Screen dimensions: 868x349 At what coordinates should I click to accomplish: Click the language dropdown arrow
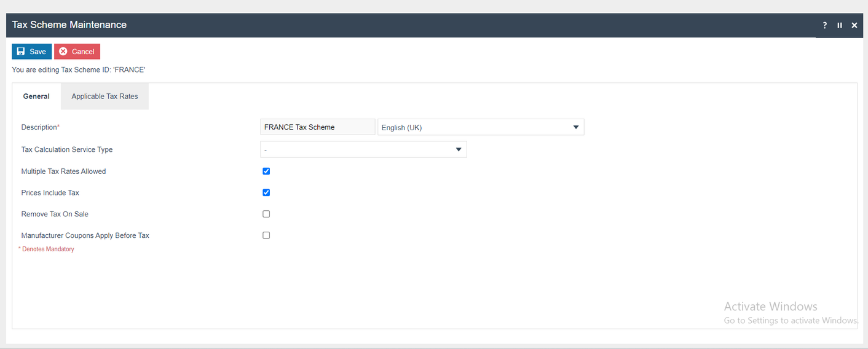point(576,127)
